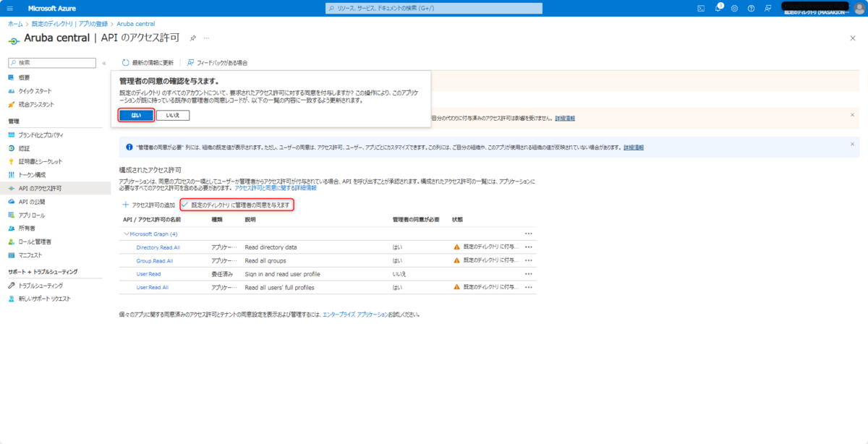Open エンタープライズ アプリケーション link
868x444 pixels.
354,315
